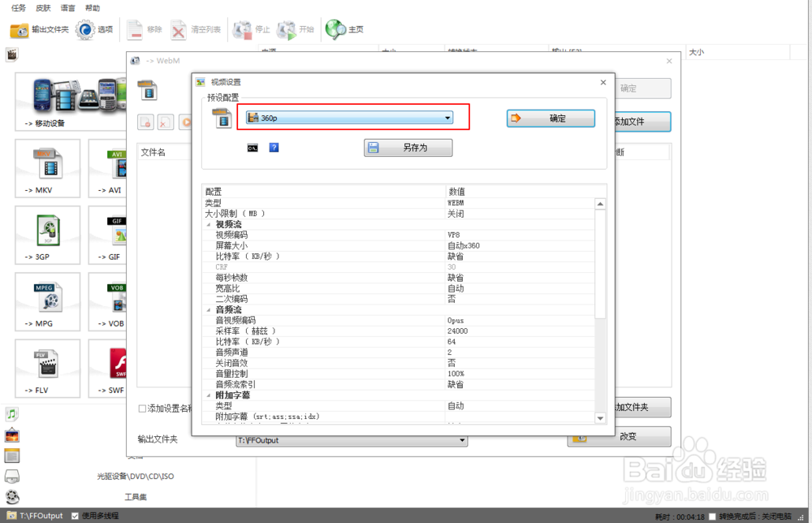This screenshot has width=812, height=523.
Task: Click 确定 in the 视频设置 dialog
Action: coord(551,118)
